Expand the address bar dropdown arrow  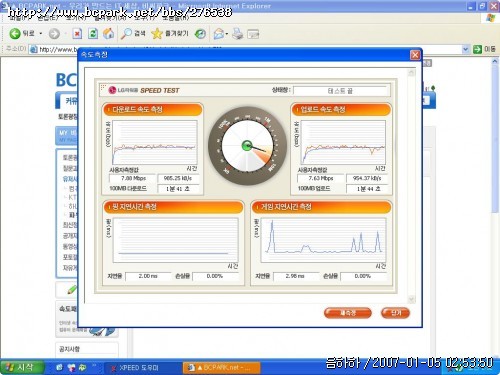click(465, 49)
